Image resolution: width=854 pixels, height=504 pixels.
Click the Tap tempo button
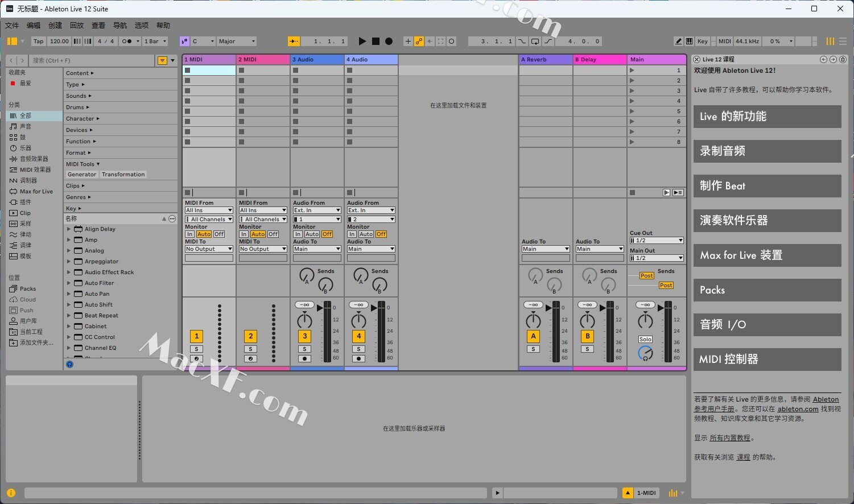pos(39,41)
